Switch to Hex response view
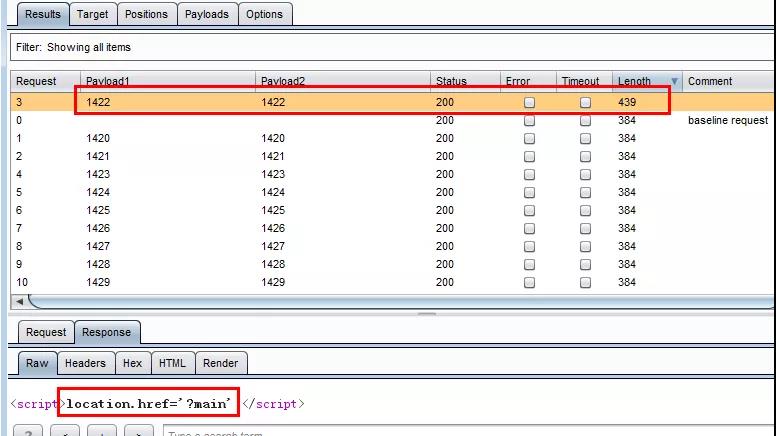 [x=133, y=363]
